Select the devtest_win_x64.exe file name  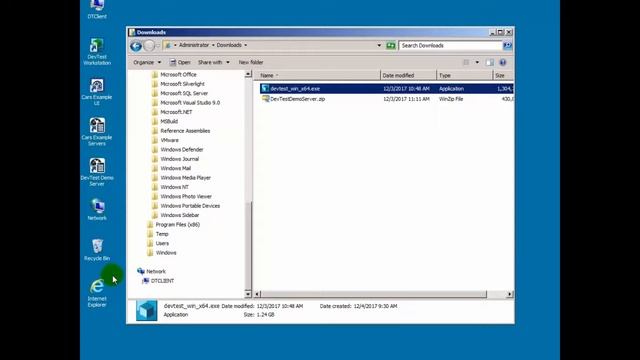pos(295,89)
